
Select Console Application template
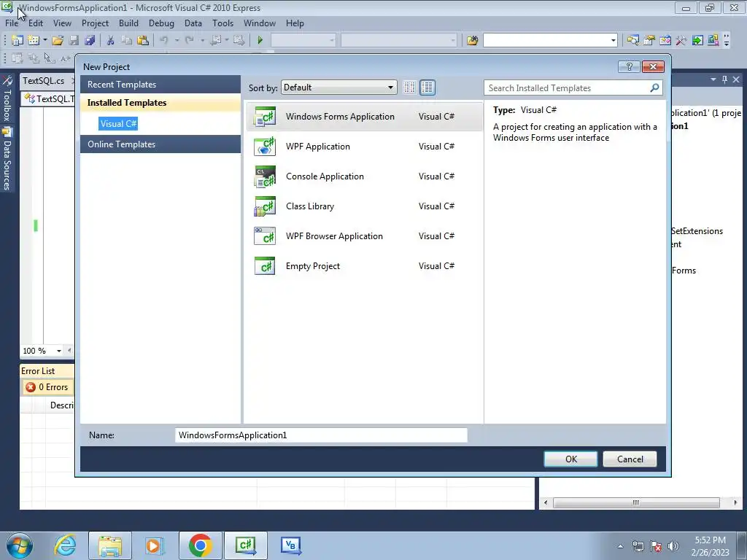click(365, 176)
